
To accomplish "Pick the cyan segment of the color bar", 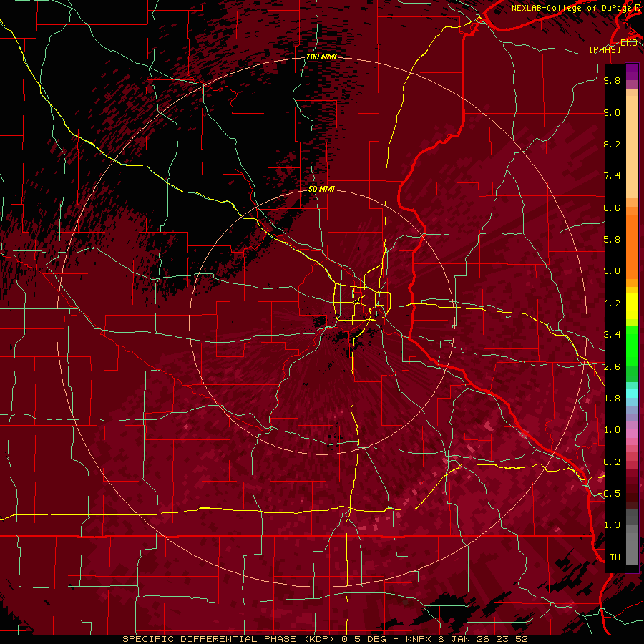I will [632, 393].
